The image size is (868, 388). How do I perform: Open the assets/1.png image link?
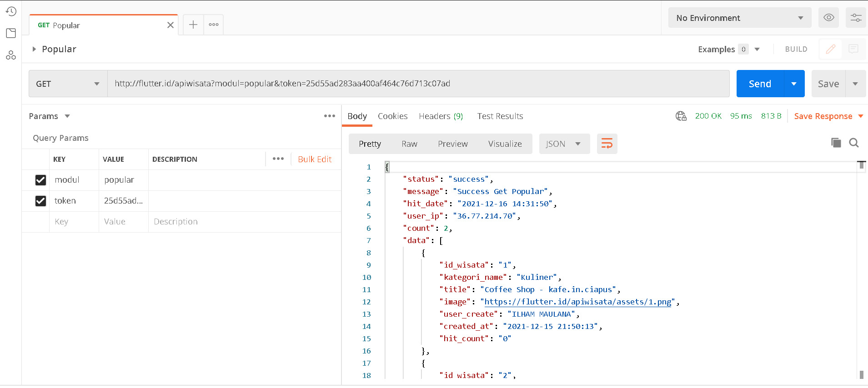[x=577, y=302]
